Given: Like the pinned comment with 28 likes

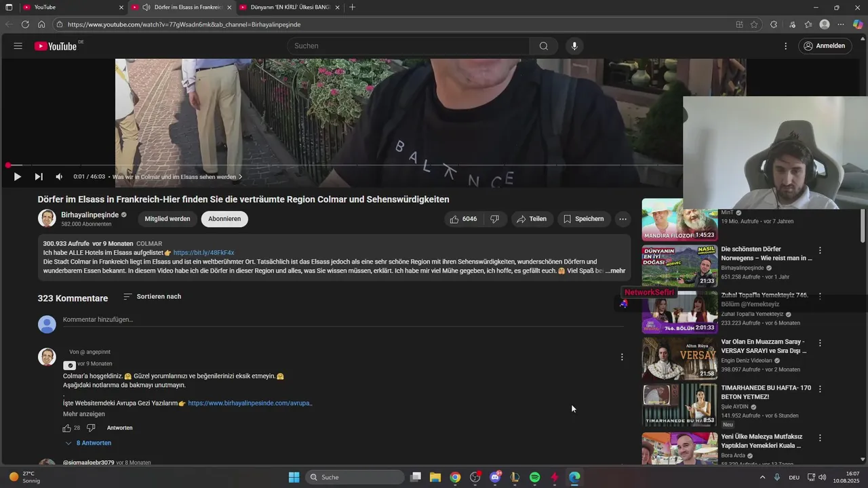Looking at the screenshot, I should pos(67,428).
